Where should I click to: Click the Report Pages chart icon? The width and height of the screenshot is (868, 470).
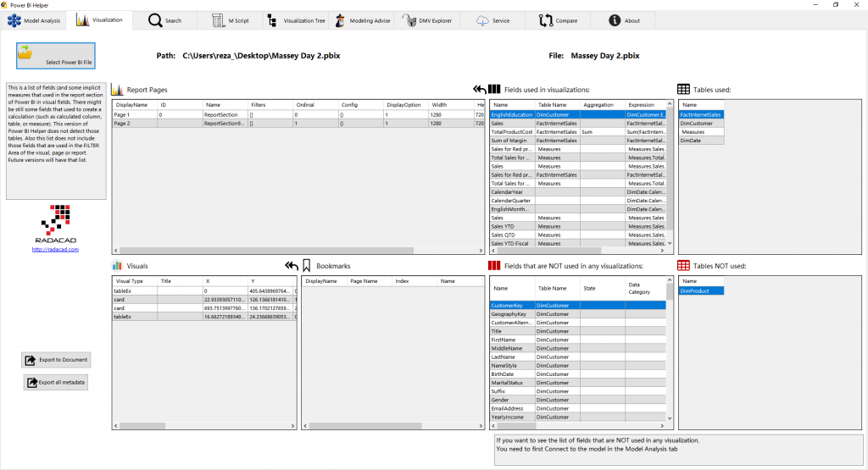118,89
